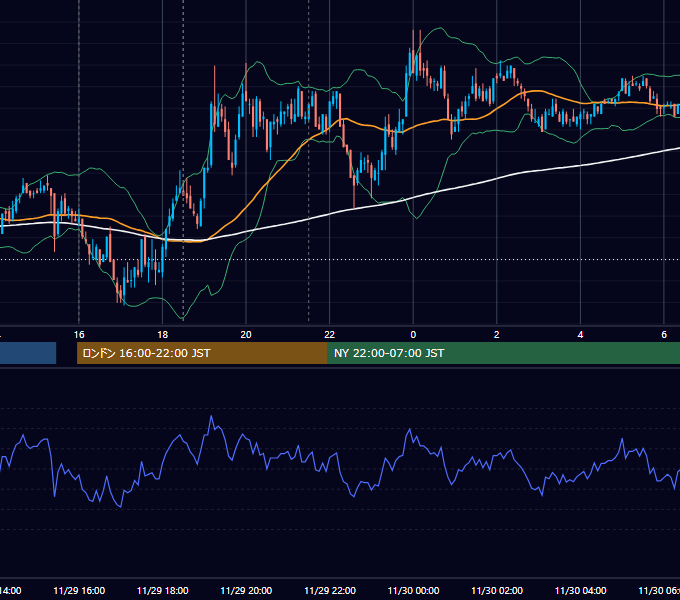Select the 20 hour axis label
This screenshot has height=600, width=680.
pos(246,335)
